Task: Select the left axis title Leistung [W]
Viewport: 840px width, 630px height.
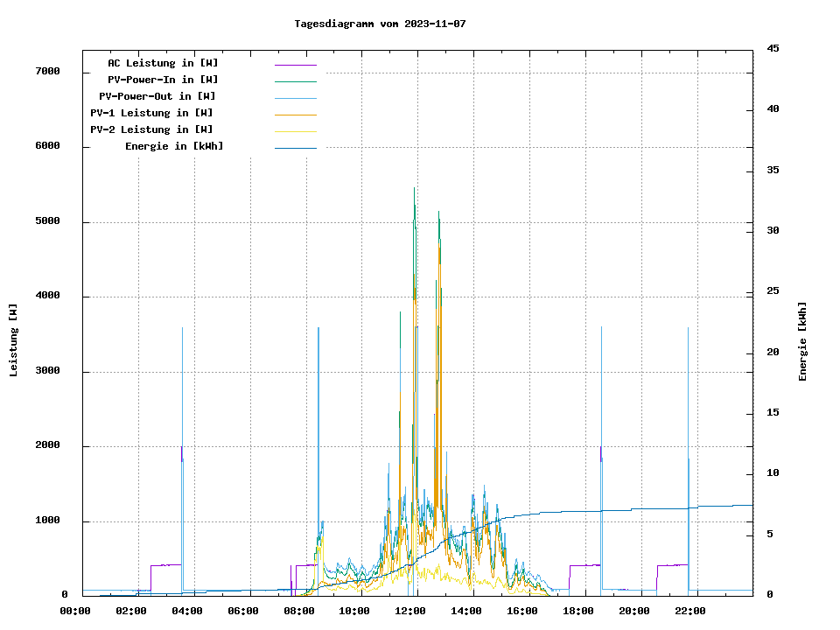Action: click(14, 340)
